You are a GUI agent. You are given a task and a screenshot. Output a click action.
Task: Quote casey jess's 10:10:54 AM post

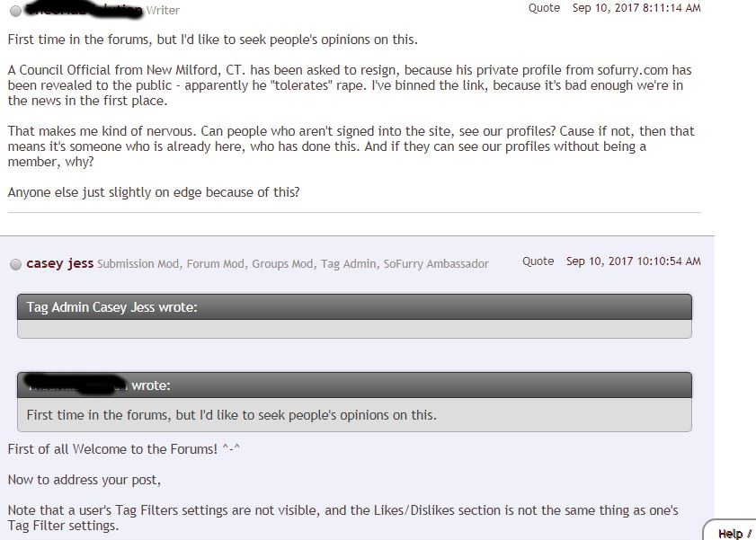tap(538, 261)
